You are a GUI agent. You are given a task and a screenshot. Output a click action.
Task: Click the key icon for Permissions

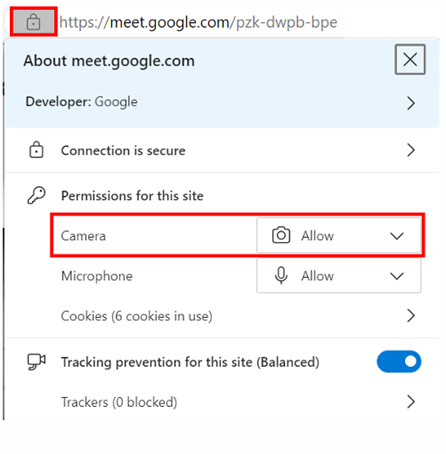point(36,195)
